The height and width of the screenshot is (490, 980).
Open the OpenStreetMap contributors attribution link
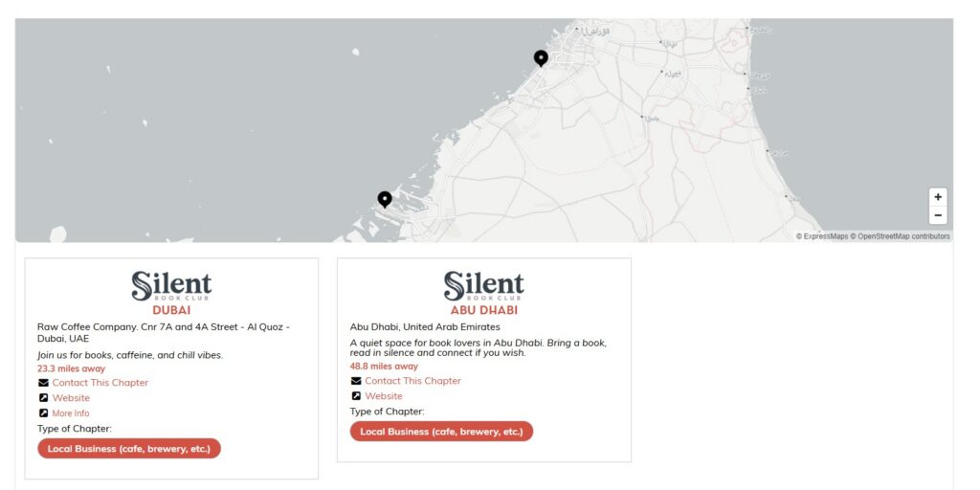[x=903, y=236]
